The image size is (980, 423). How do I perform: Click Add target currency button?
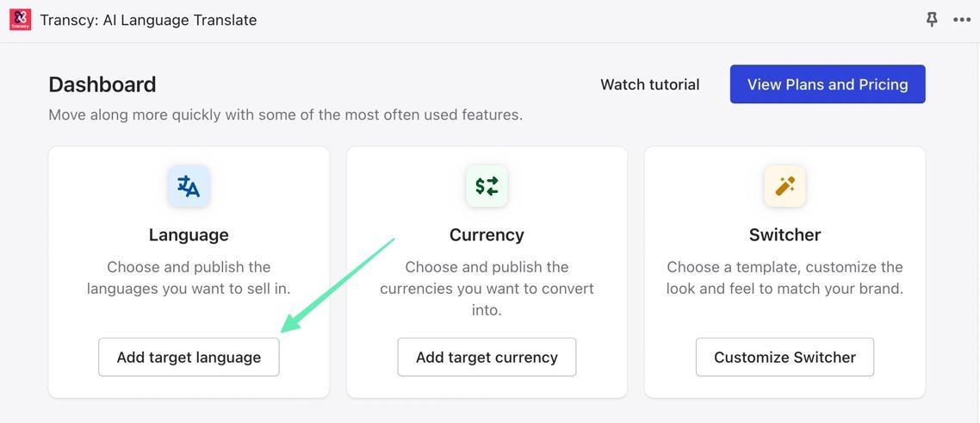click(x=487, y=357)
